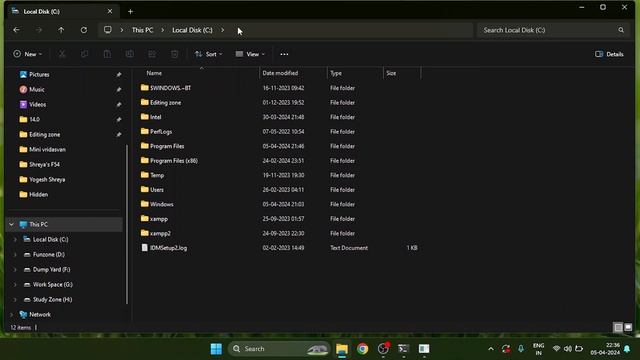Expand the Network tree node

pyautogui.click(x=11, y=315)
